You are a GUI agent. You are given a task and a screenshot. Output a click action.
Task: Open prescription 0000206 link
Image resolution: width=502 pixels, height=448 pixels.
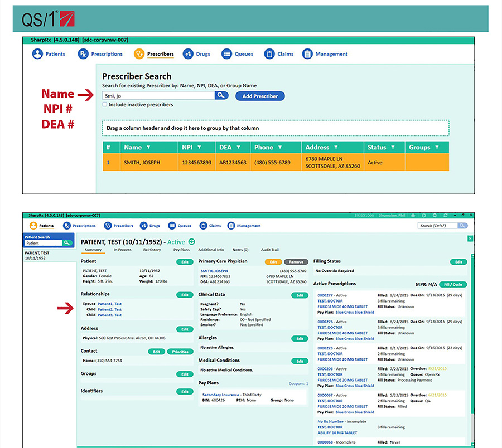coord(325,369)
